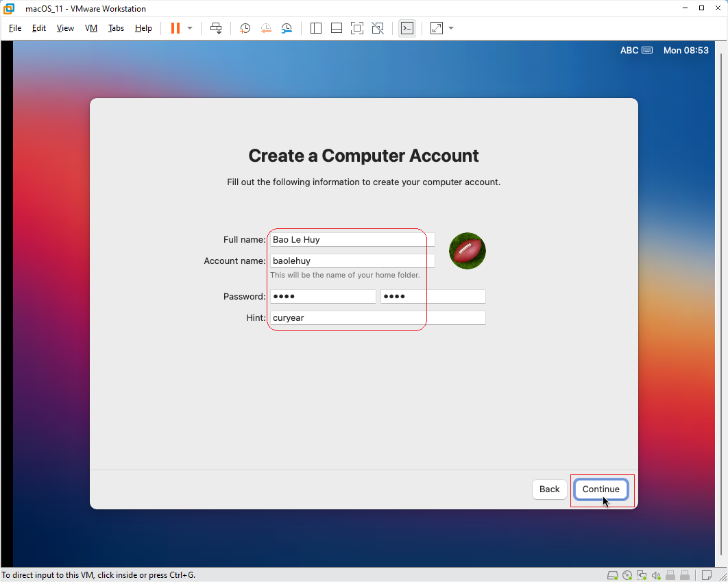Expand the power options dropdown arrow
The image size is (728, 582).
click(x=190, y=28)
